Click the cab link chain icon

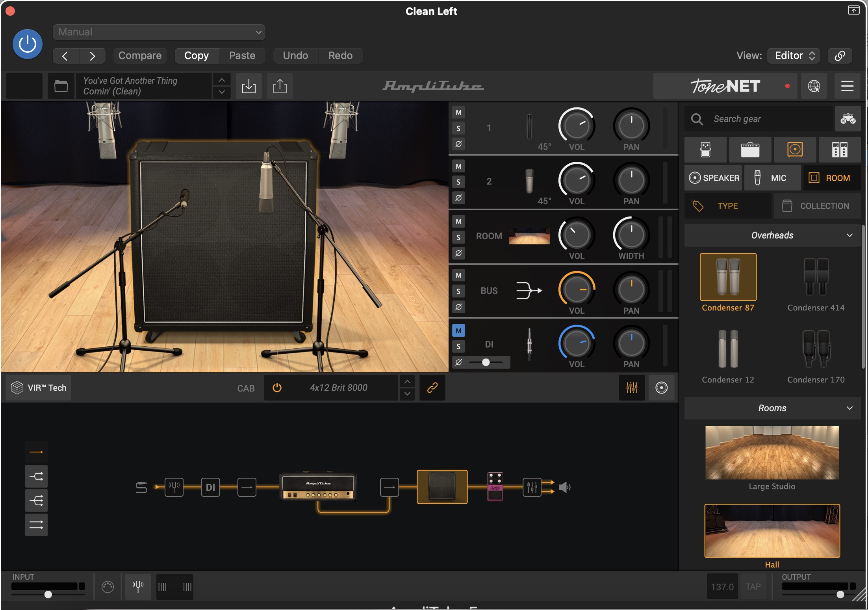click(432, 388)
